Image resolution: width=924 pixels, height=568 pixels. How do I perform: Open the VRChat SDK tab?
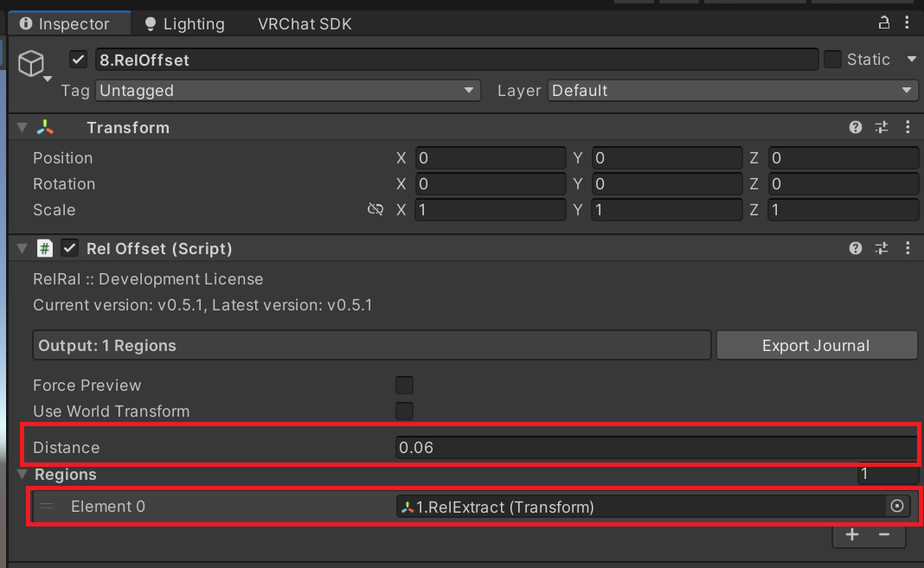(x=305, y=23)
